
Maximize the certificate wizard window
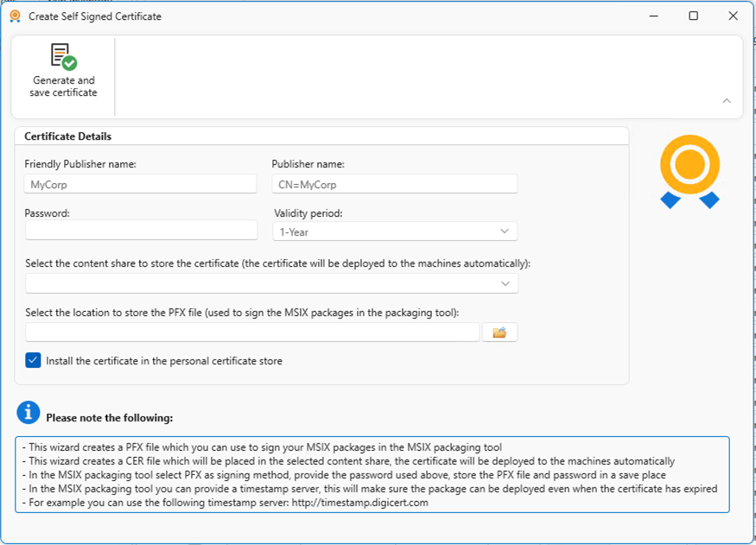coord(693,16)
